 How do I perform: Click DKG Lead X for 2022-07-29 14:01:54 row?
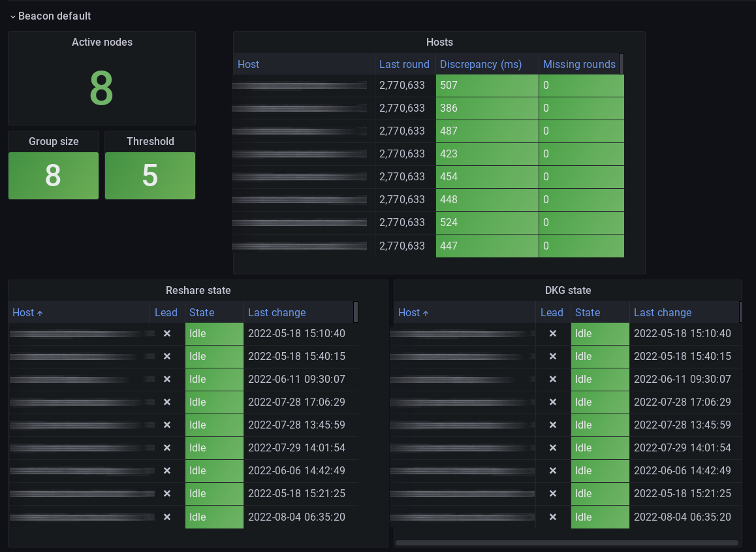click(x=552, y=448)
